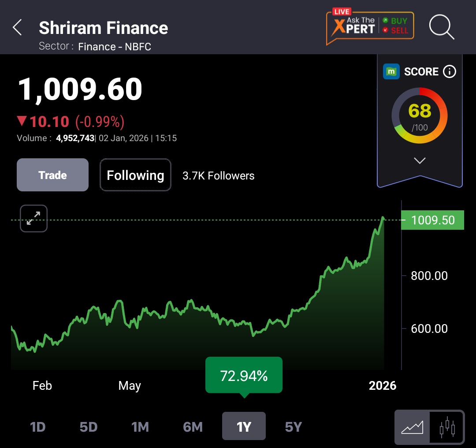Select the 1Y timeframe

(244, 426)
